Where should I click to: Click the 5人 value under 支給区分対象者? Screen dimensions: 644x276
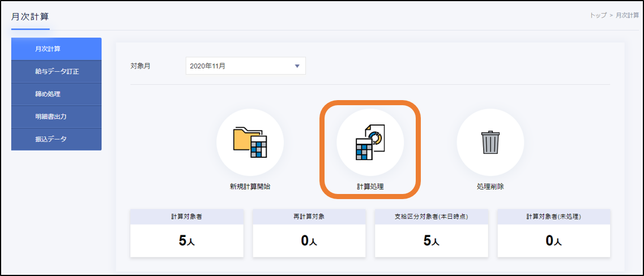point(432,241)
